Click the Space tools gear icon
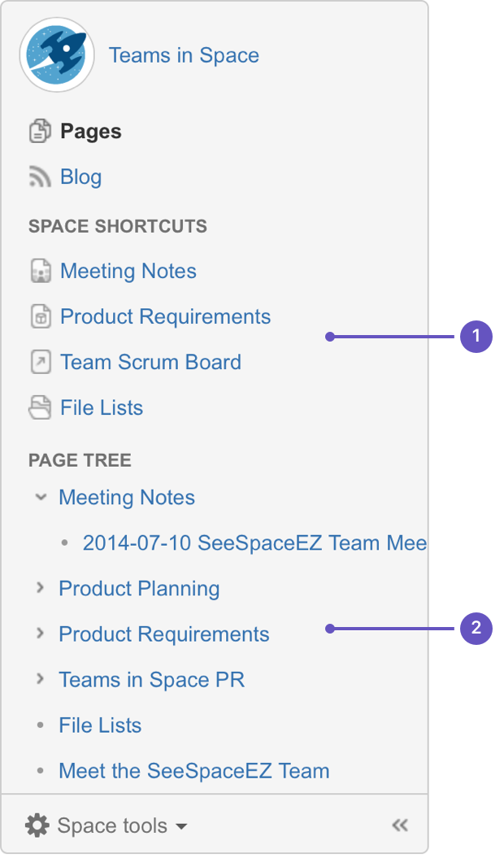 [x=37, y=825]
